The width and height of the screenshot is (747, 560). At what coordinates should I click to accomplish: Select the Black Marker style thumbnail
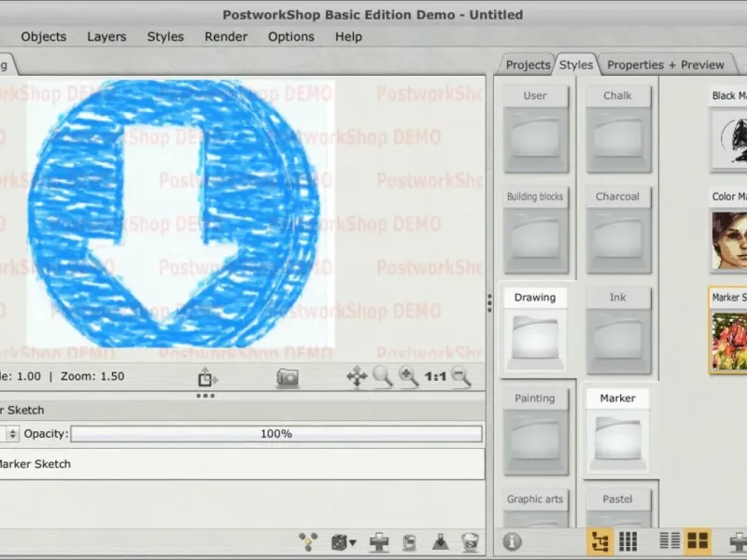[729, 130]
